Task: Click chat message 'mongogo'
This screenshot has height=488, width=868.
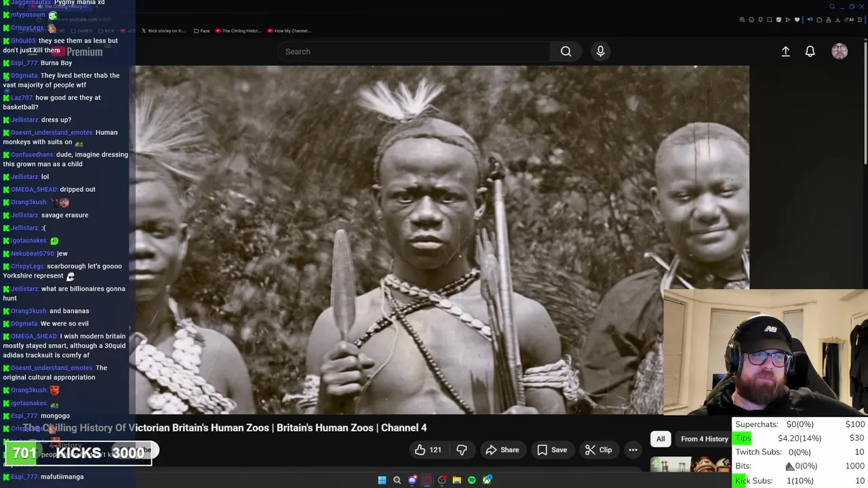Action: [x=55, y=416]
